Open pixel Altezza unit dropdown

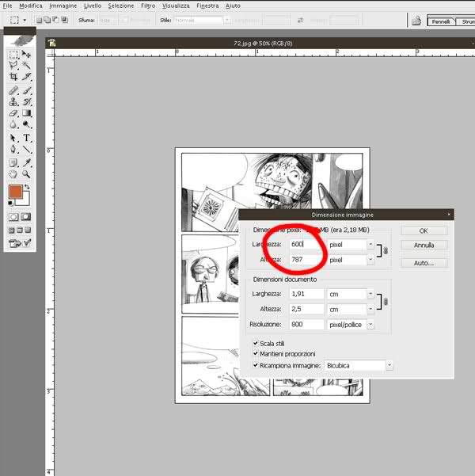click(x=370, y=260)
